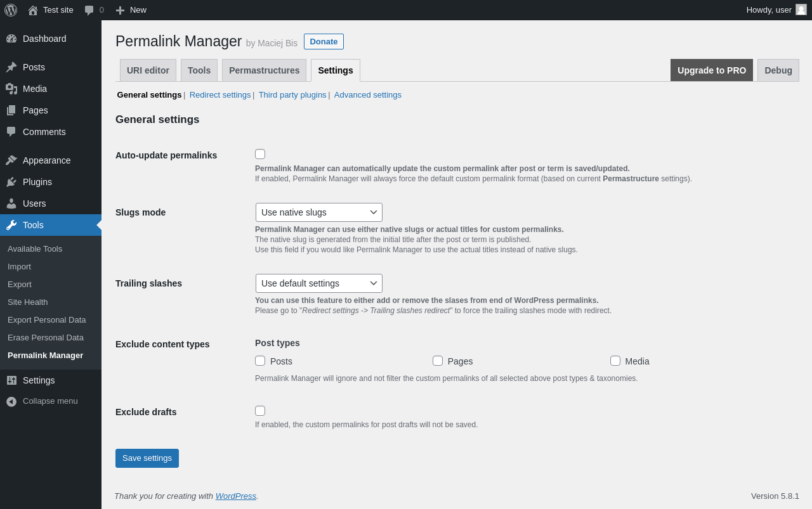This screenshot has width=812, height=509.
Task: Open the URI editor tab
Action: pos(148,70)
